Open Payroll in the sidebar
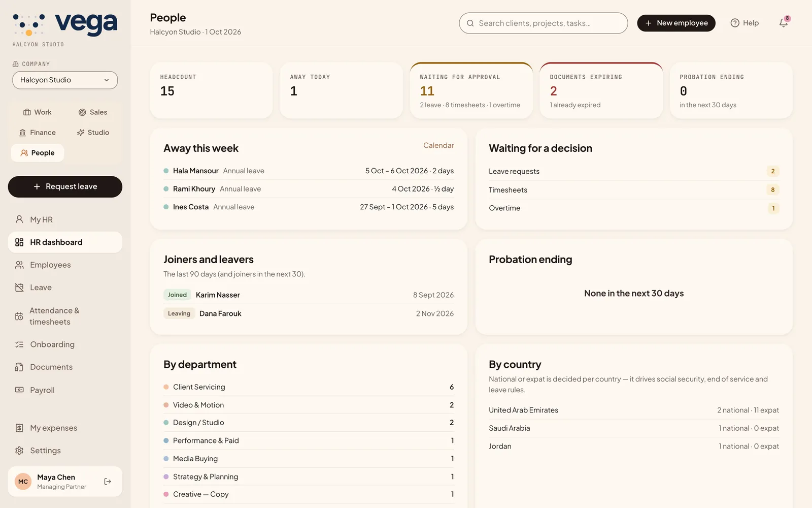The image size is (812, 508). pos(65,390)
